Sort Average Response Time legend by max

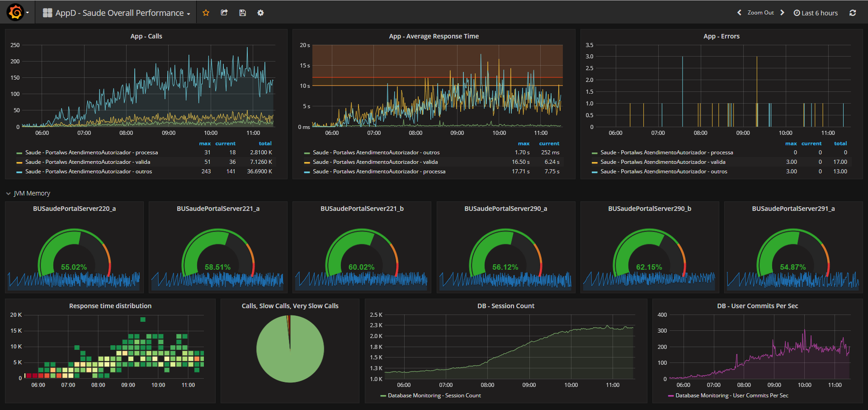(524, 143)
